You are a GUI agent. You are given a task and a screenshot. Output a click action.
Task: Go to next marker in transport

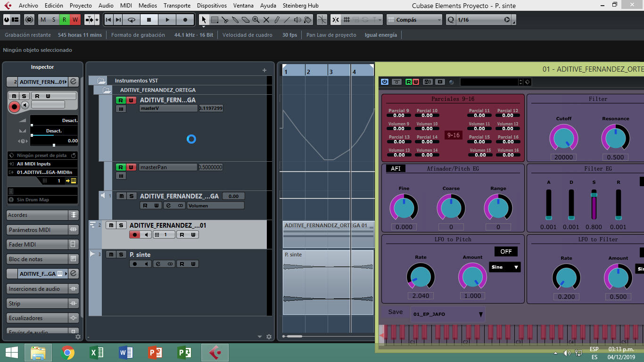coord(118,20)
